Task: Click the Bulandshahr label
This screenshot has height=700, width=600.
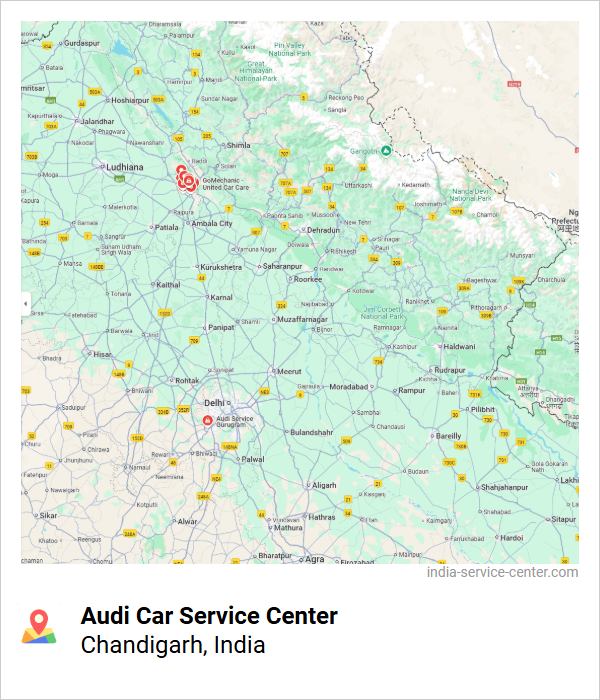Action: [312, 432]
